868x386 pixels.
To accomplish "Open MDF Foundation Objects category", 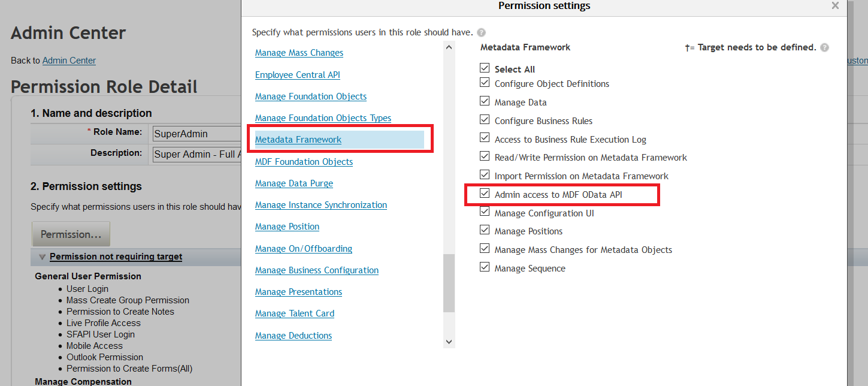I will [x=304, y=162].
